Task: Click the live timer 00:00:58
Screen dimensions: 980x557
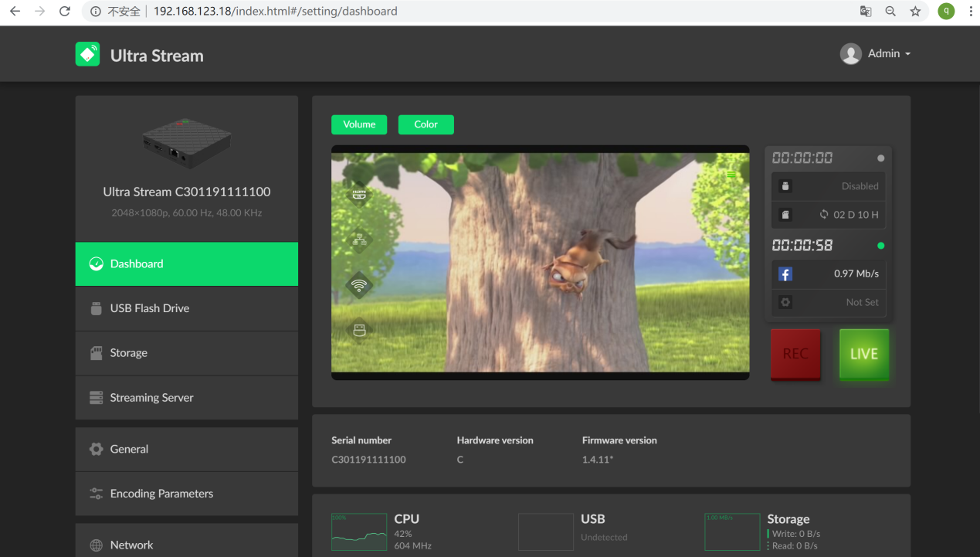Action: click(x=802, y=246)
